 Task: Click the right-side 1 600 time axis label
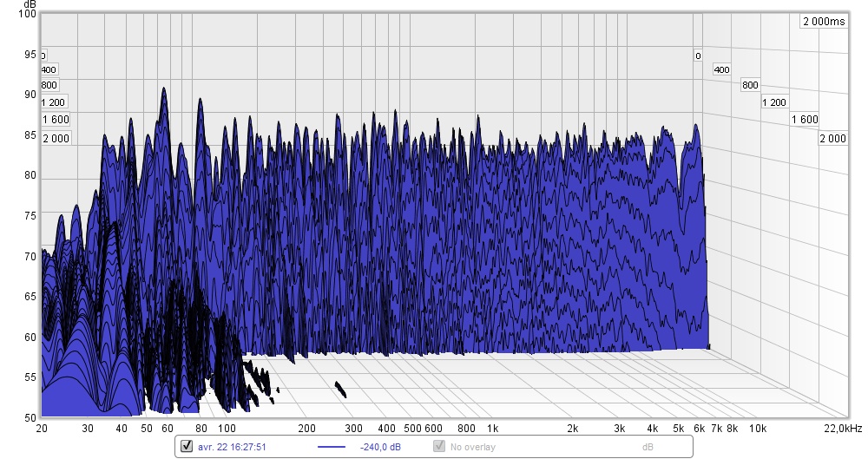[x=805, y=120]
